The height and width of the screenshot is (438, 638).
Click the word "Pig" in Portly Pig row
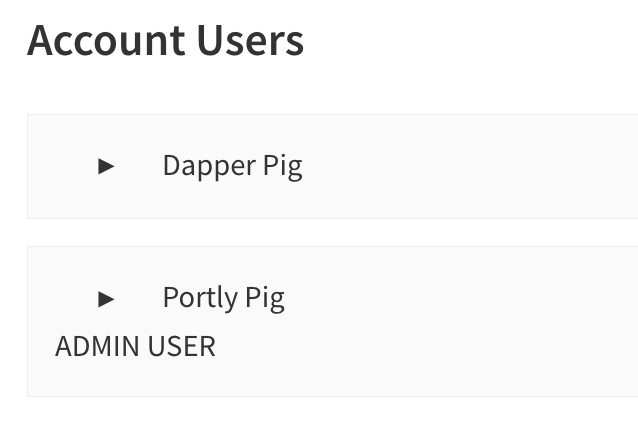[x=265, y=298]
